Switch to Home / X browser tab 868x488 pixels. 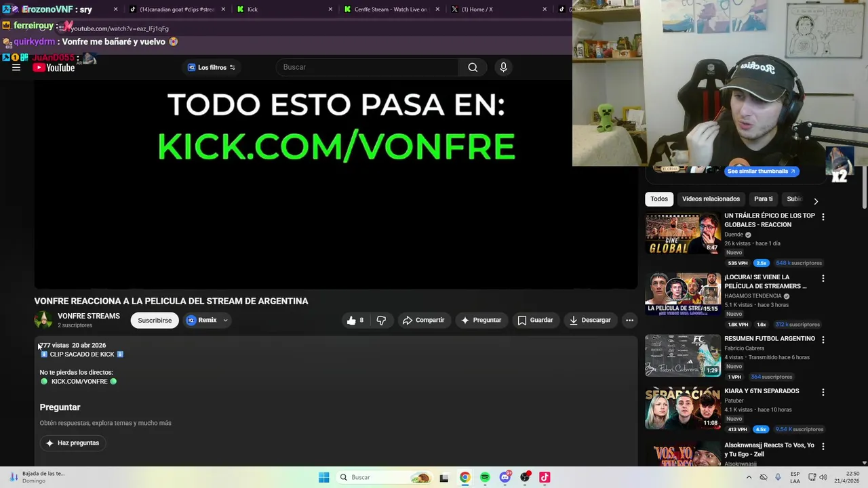pyautogui.click(x=497, y=9)
